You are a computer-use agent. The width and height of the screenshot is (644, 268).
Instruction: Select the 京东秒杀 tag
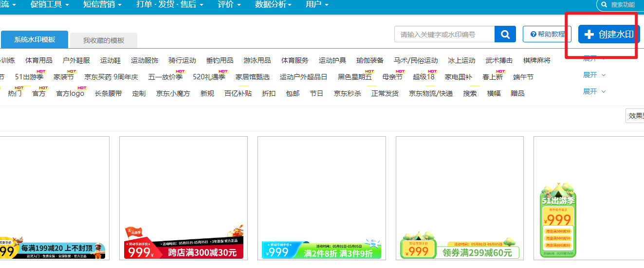coord(347,93)
